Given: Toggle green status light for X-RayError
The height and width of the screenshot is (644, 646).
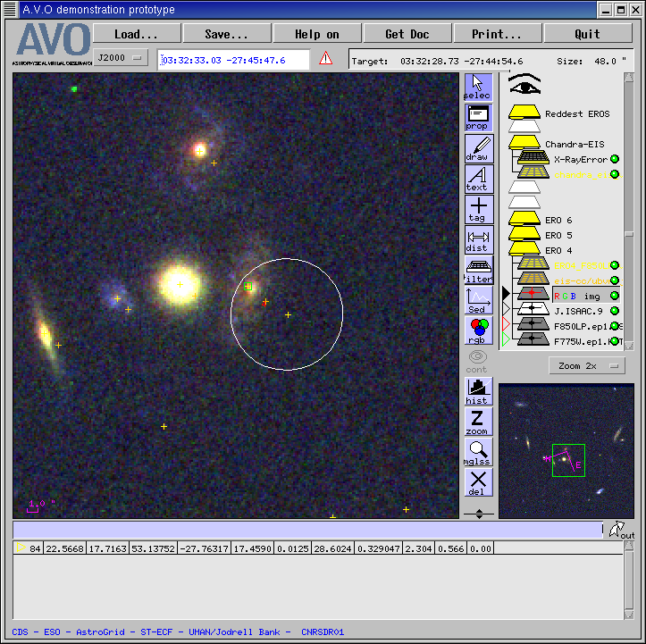Looking at the screenshot, I should [x=615, y=159].
